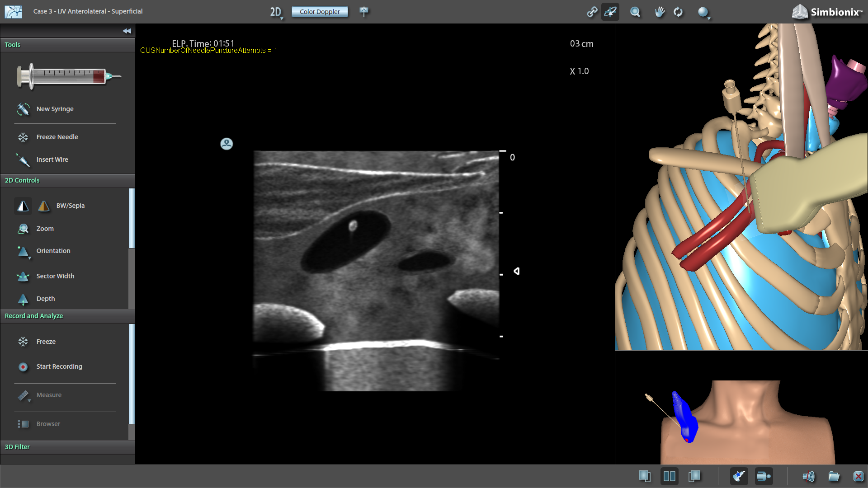This screenshot has height=488, width=868.
Task: Select the Insert Wire tool icon
Action: point(23,160)
